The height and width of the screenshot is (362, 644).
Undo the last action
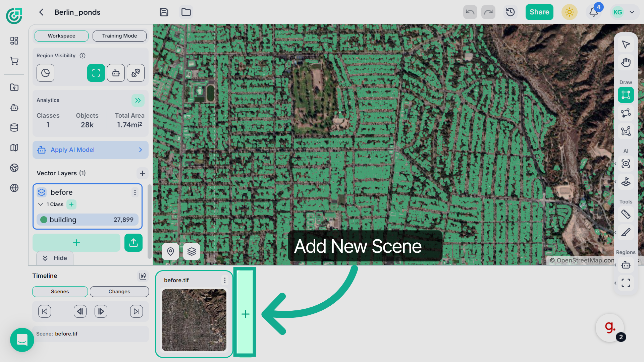point(470,12)
